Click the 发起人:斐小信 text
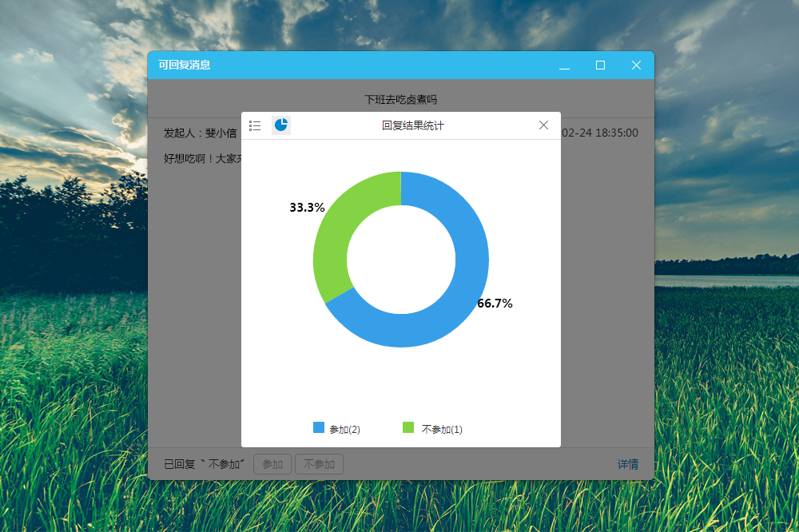799x532 pixels. pyautogui.click(x=201, y=133)
